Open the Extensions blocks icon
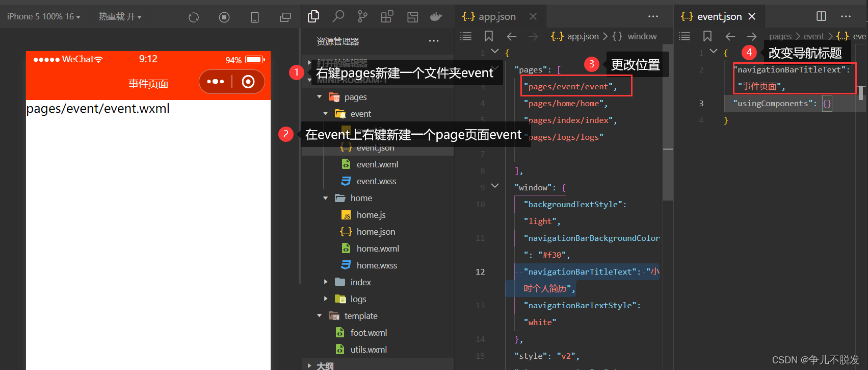This screenshot has width=868, height=370. click(x=387, y=17)
